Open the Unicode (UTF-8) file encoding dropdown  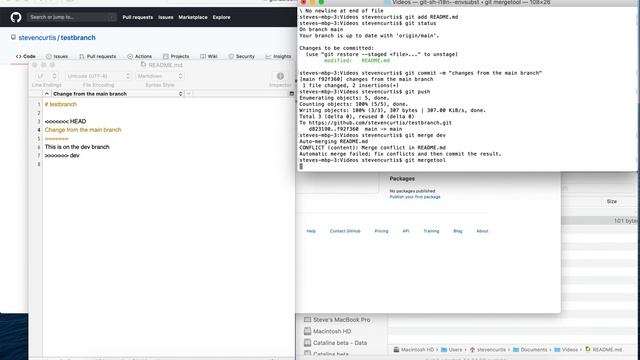click(98, 76)
